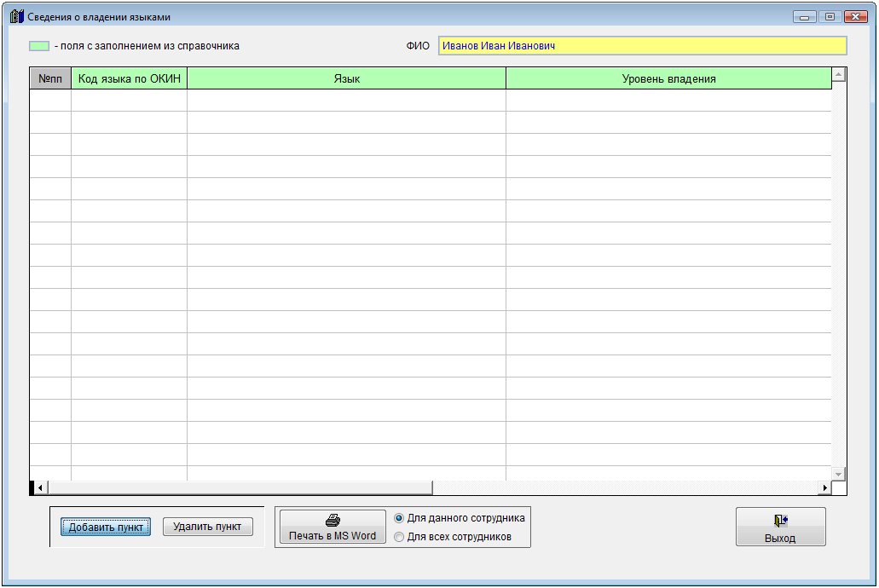Click the printer icon on Print button

click(333, 520)
